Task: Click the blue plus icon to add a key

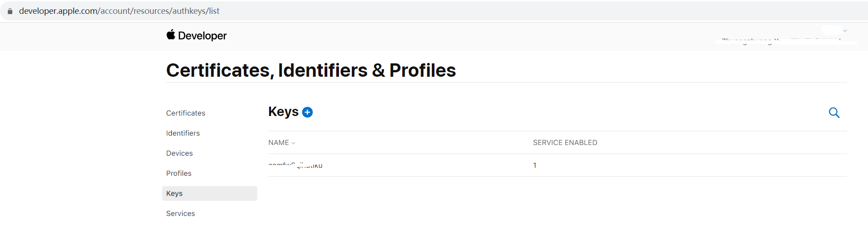Action: (x=307, y=112)
